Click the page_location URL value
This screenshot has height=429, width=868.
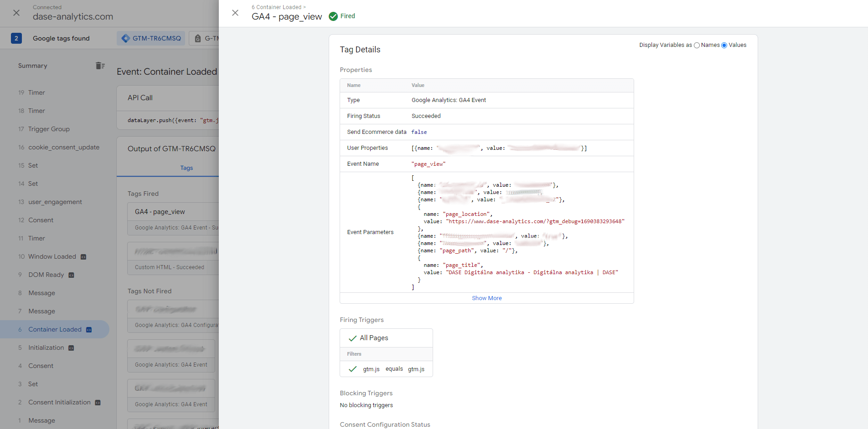pyautogui.click(x=535, y=221)
